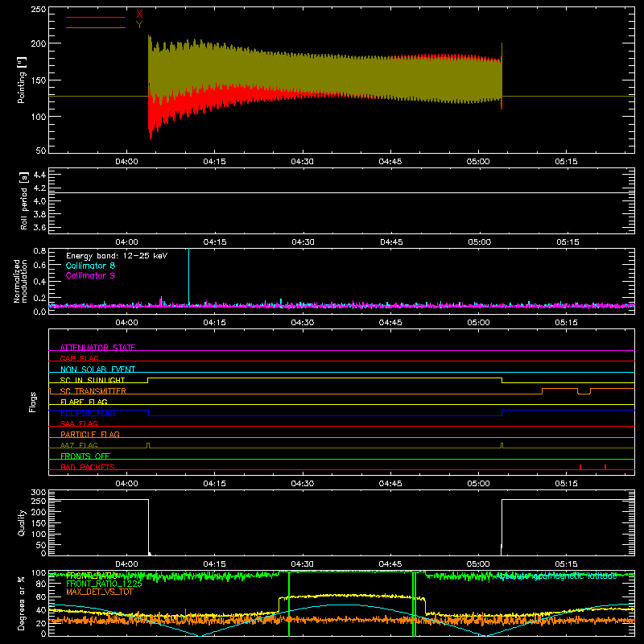Click the NON_SOLAR_EVENT flag label
644x644 pixels.
[97, 369]
